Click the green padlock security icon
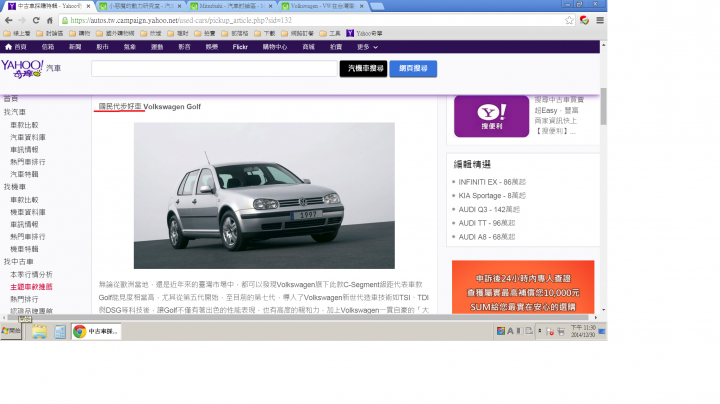 pyautogui.click(x=65, y=20)
